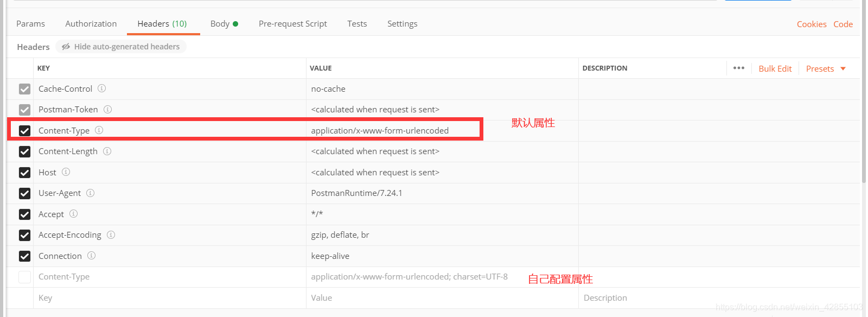868x317 pixels.
Task: Click info icon next to Connection
Action: pos(91,255)
